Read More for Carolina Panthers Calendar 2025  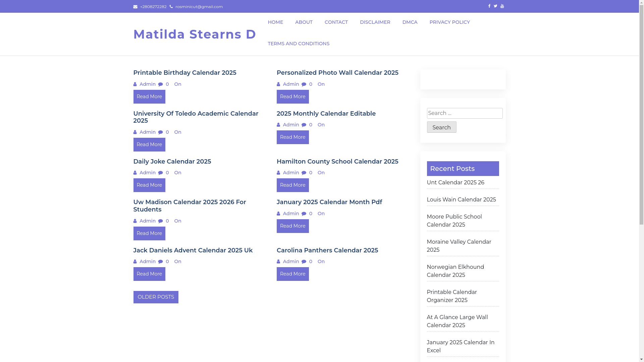(x=293, y=274)
